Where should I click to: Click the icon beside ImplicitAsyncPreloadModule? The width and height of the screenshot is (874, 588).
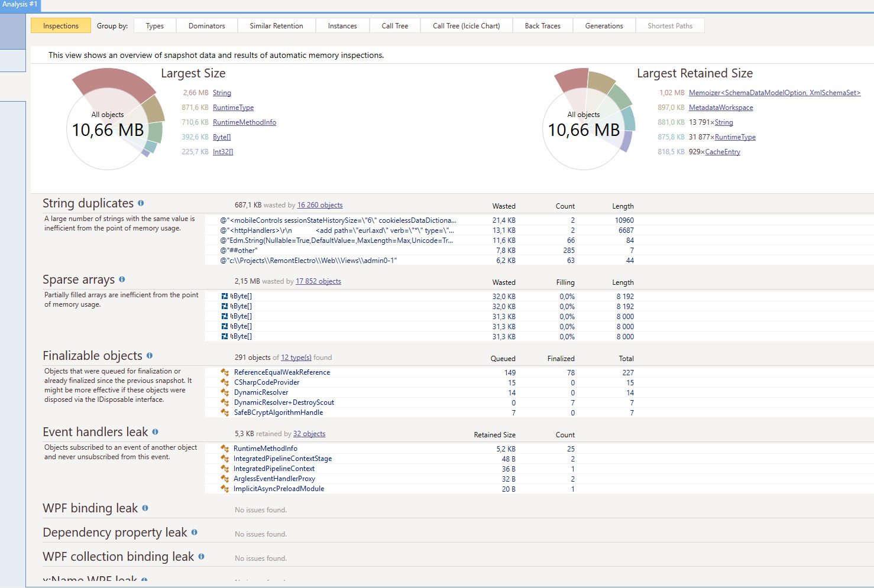[x=225, y=489]
